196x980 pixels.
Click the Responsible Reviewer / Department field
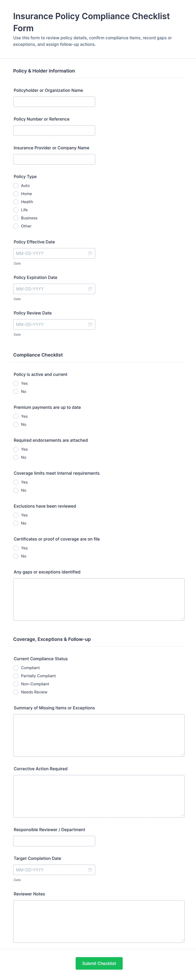[54, 841]
